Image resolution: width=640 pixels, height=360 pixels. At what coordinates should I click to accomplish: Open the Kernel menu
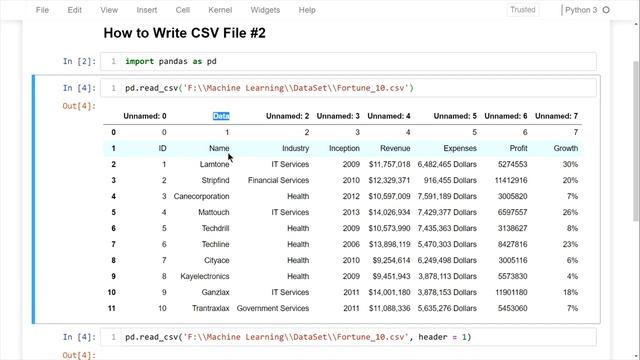[x=220, y=10]
